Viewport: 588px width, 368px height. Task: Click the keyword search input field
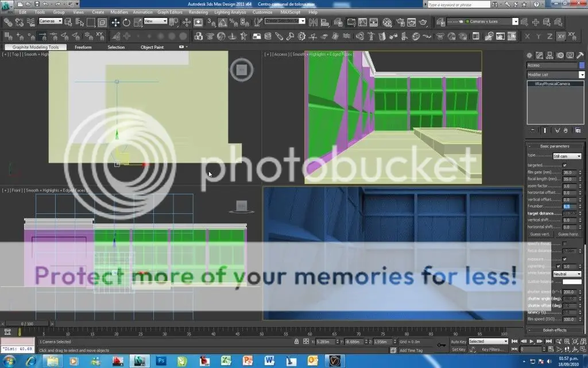pyautogui.click(x=458, y=5)
